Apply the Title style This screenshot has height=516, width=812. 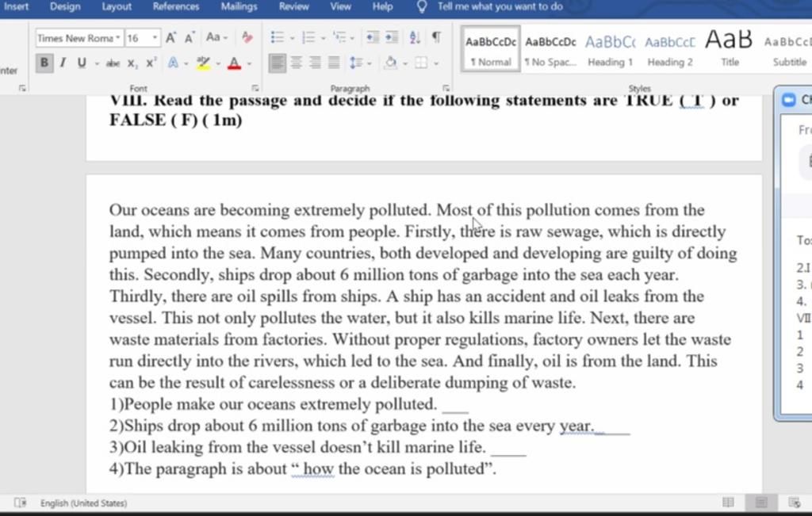pyautogui.click(x=730, y=50)
